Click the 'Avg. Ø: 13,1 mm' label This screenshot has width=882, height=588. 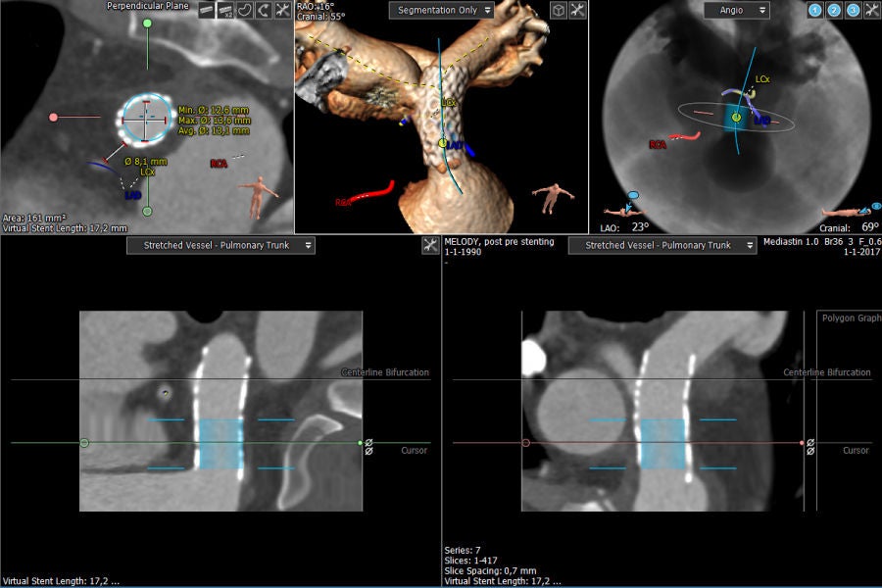pos(214,130)
